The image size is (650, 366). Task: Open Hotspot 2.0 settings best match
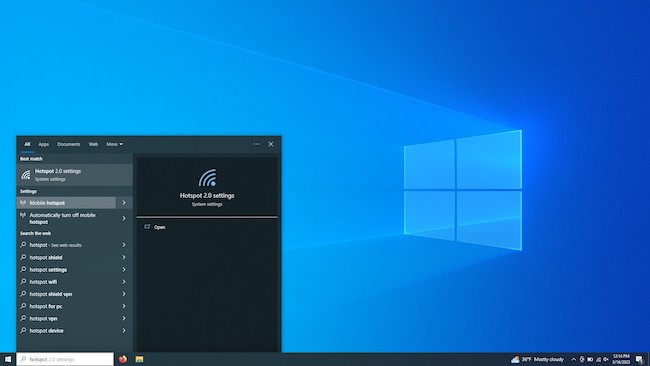pyautogui.click(x=75, y=175)
